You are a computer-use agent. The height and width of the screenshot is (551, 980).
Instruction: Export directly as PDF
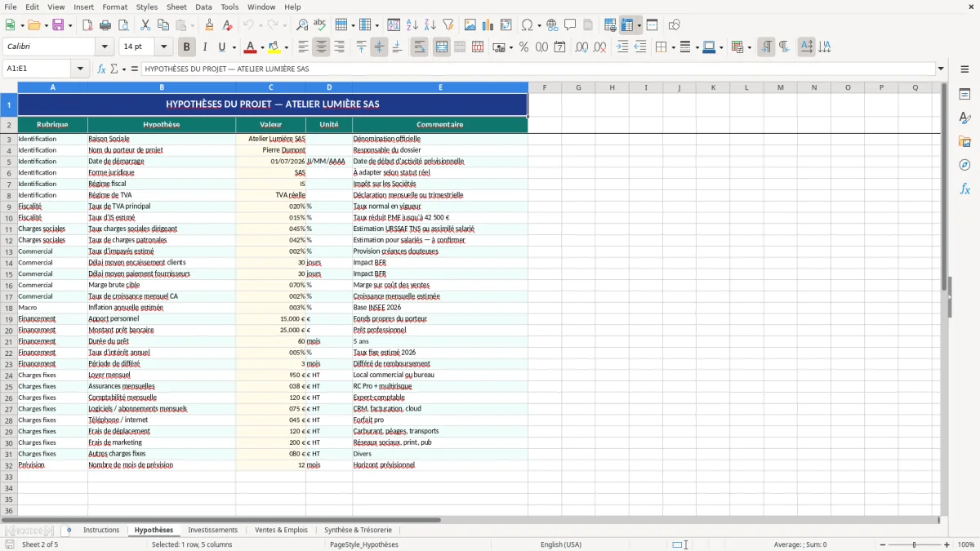(87, 25)
